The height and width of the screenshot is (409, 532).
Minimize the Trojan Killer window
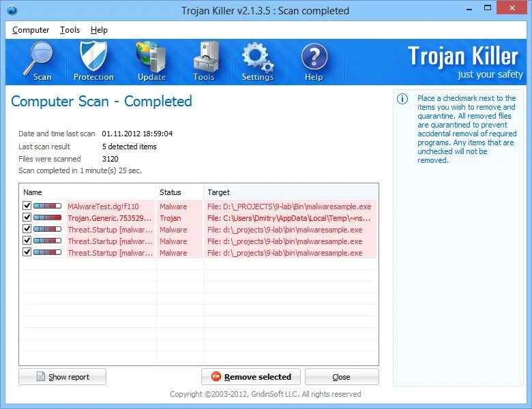(469, 9)
